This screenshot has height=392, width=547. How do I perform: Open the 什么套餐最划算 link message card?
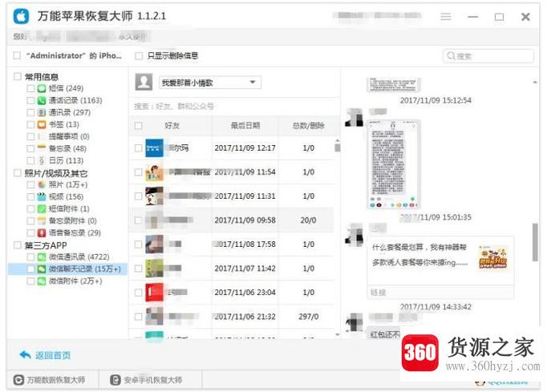440,268
